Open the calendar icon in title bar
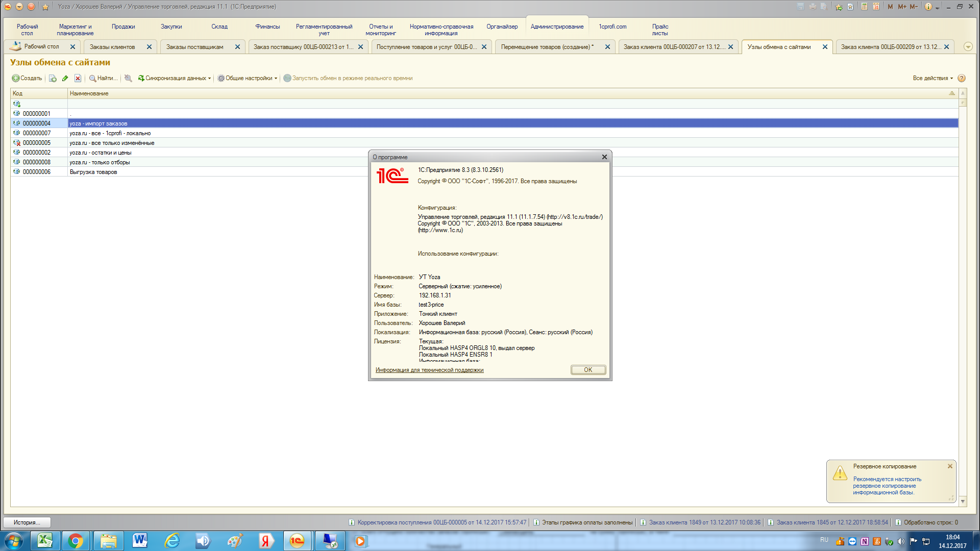 tap(876, 7)
